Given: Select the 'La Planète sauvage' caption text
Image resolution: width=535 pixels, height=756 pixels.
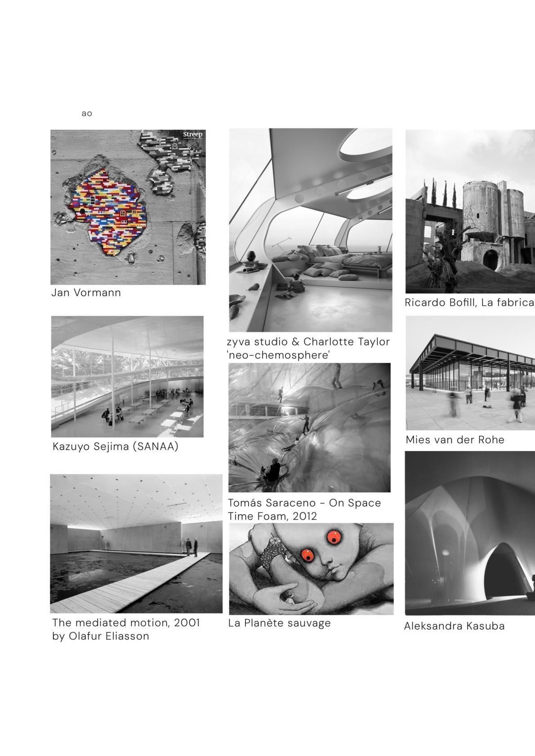Looking at the screenshot, I should [279, 623].
